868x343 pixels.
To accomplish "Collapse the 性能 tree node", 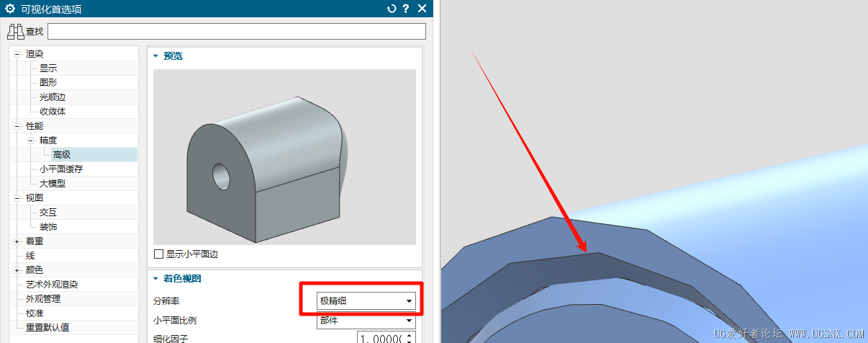I will coord(17,126).
